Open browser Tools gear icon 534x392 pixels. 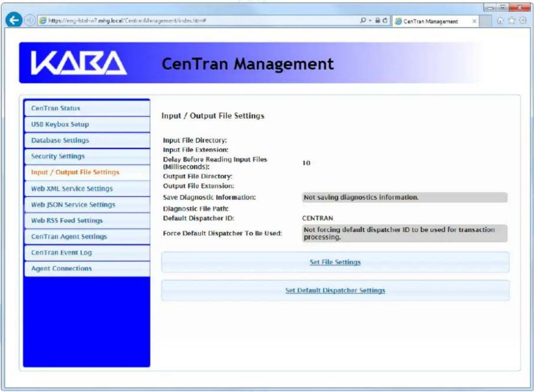coord(523,21)
